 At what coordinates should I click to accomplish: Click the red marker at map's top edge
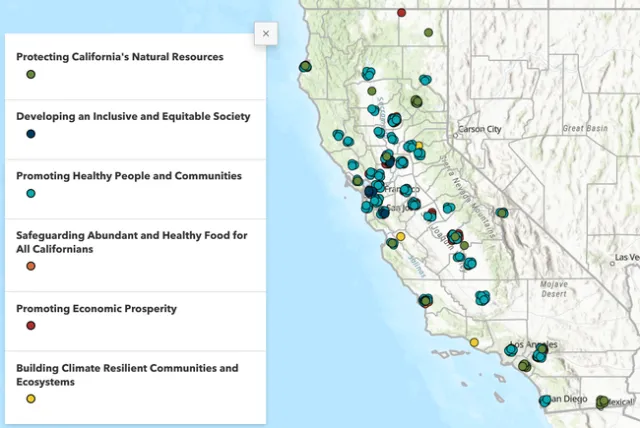pyautogui.click(x=402, y=13)
